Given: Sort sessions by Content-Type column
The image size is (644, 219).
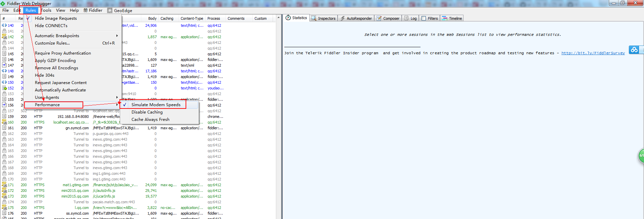Looking at the screenshot, I should (192, 18).
